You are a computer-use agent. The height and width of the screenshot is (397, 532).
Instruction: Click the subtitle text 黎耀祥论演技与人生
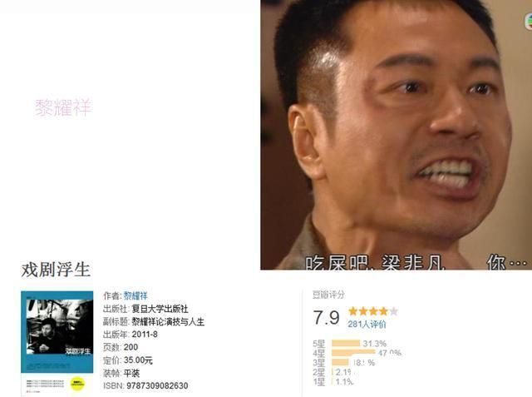point(168,321)
